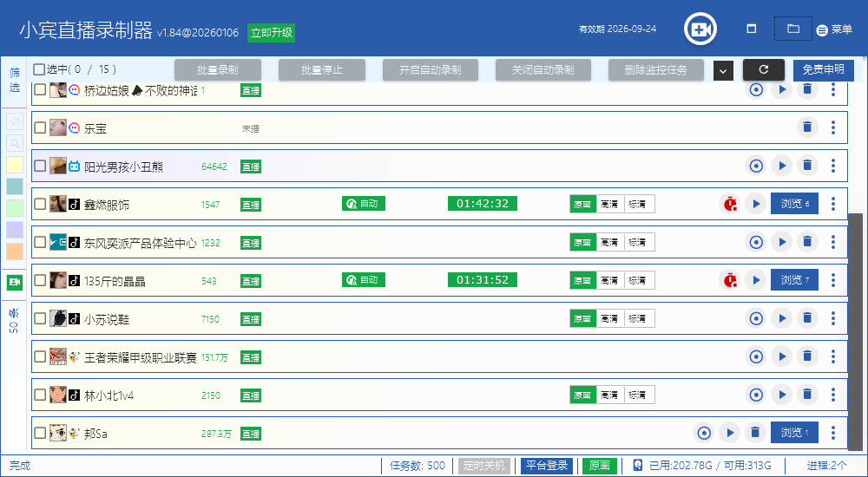
Task: Click the video recording filter icon in sidebar
Action: pyautogui.click(x=15, y=282)
